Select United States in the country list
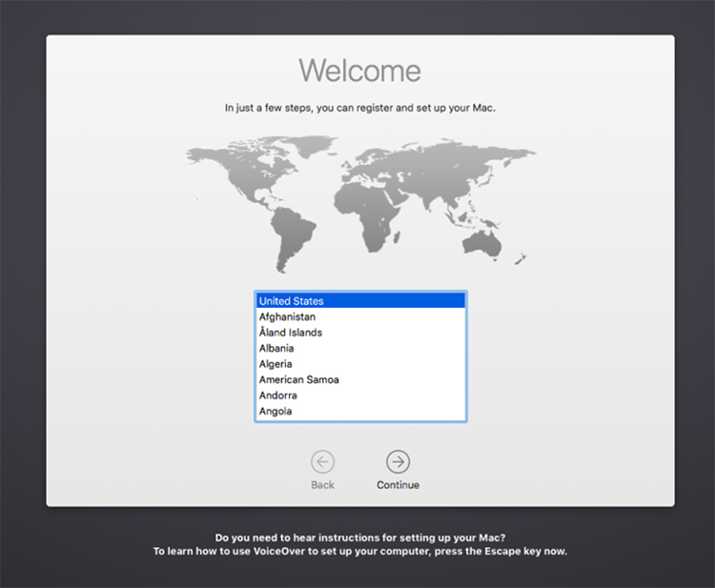Screen dimensions: 715x588 (359, 301)
